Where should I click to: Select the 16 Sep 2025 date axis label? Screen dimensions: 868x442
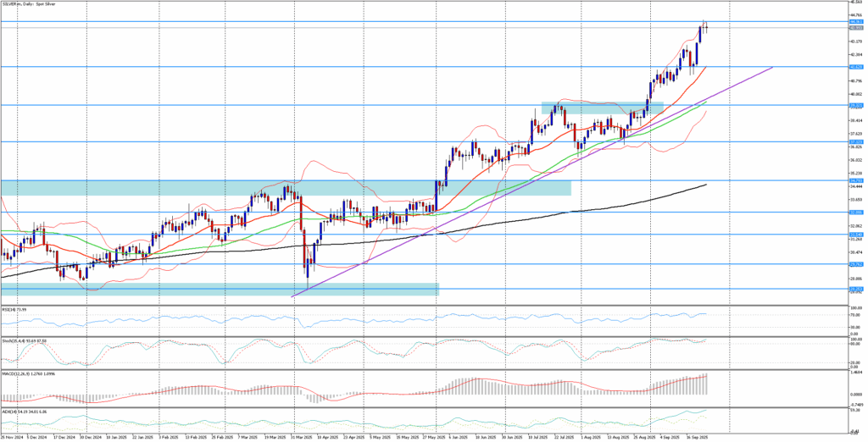coord(698,437)
